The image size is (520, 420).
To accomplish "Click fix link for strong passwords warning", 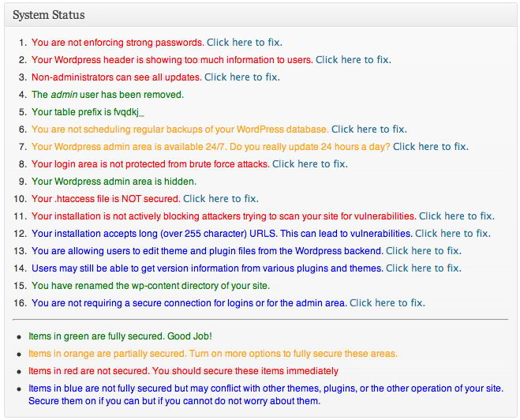I will click(x=245, y=43).
